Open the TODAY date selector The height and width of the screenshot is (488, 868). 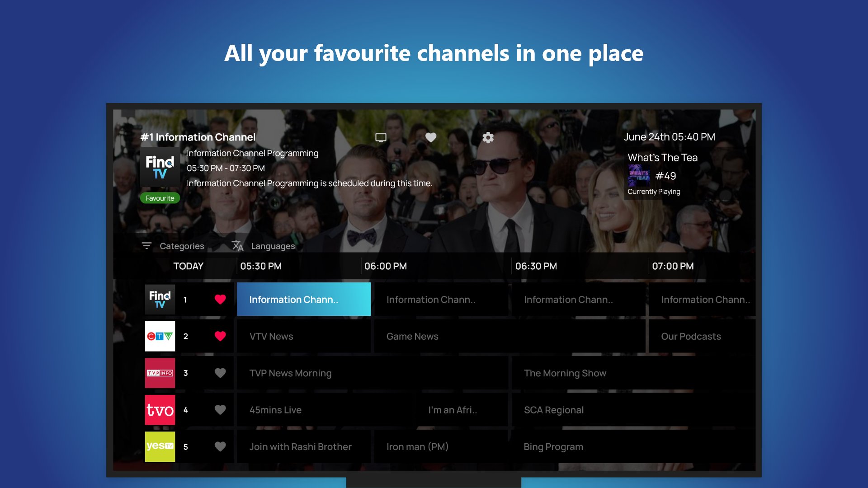(188, 266)
